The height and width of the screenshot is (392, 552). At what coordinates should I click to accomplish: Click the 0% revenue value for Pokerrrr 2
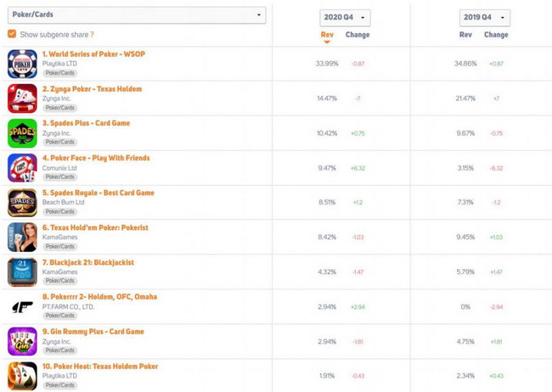pos(465,307)
